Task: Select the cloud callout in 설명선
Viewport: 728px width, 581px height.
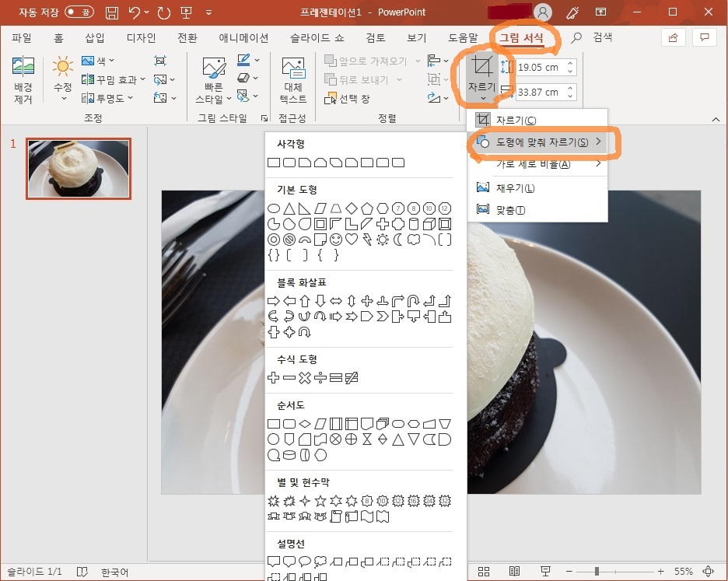Action: (320, 562)
